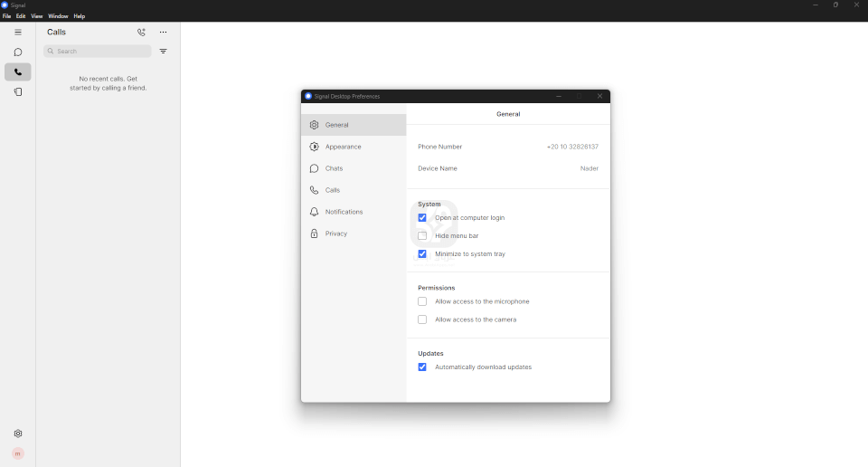Enable Hide menu bar checkbox
Image resolution: width=868 pixels, height=467 pixels.
click(x=422, y=236)
